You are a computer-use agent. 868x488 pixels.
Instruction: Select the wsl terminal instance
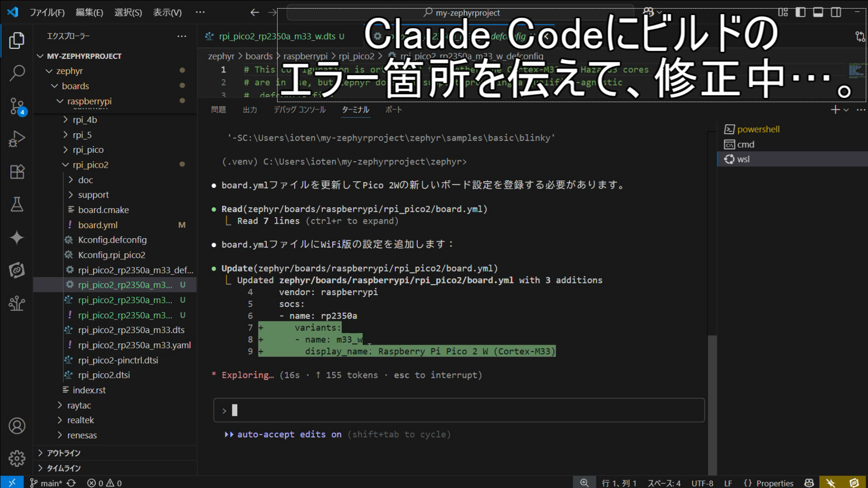pos(792,159)
